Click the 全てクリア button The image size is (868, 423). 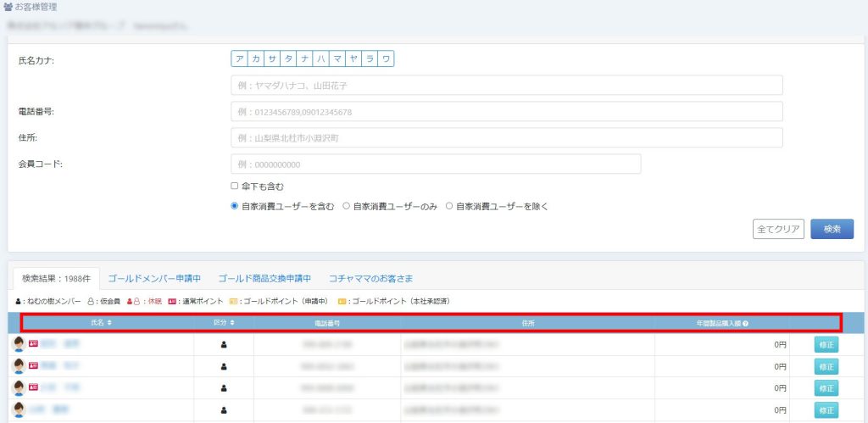tap(777, 229)
